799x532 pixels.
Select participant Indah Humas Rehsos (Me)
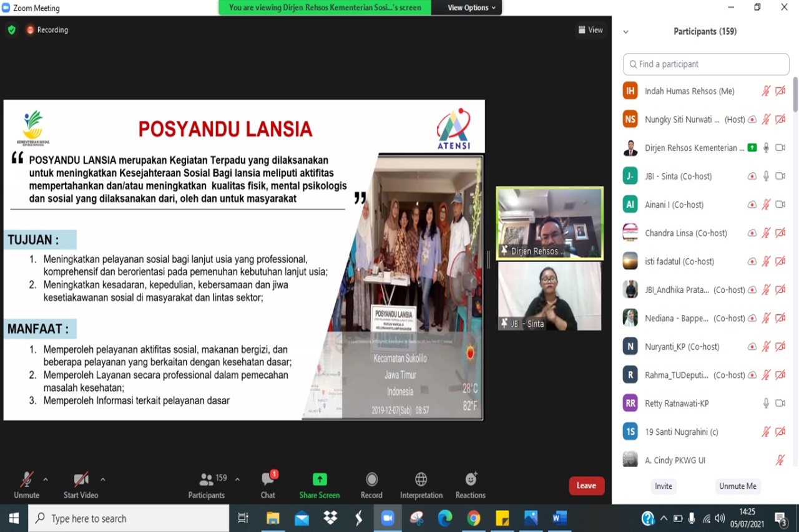[704, 91]
